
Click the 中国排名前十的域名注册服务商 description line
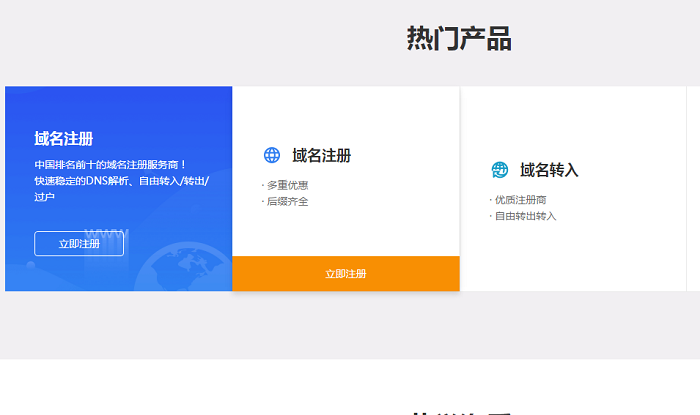[x=110, y=164]
